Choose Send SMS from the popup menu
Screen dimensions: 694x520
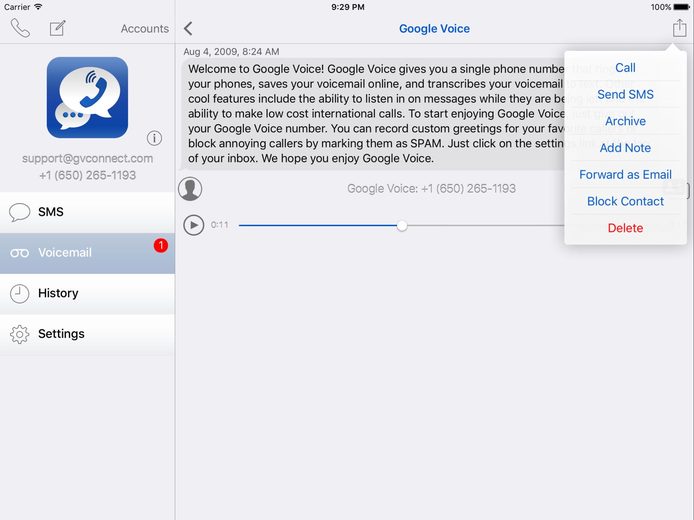(625, 94)
